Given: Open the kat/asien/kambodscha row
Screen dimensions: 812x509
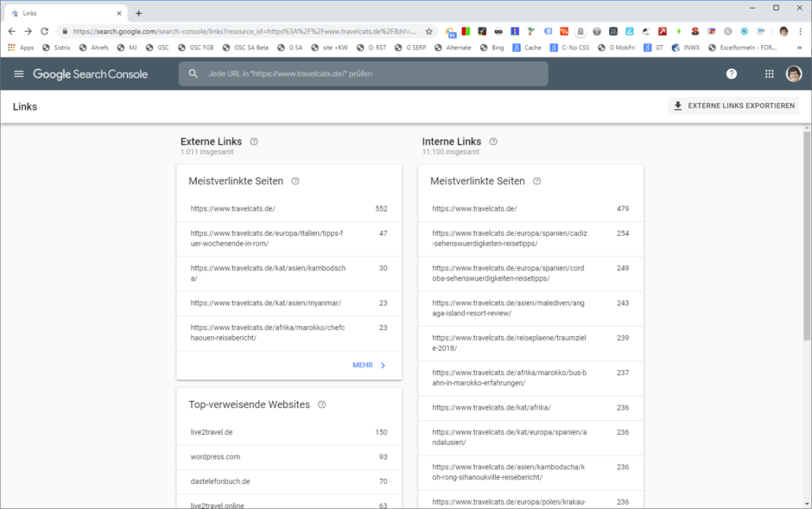Looking at the screenshot, I should coord(289,273).
